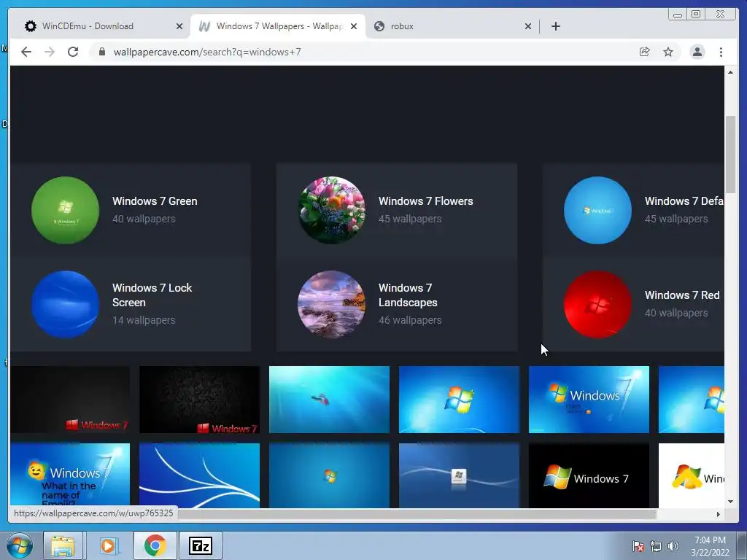This screenshot has width=747, height=560.
Task: Click the taskbar clock showing 7:04 PM
Action: pos(710,546)
